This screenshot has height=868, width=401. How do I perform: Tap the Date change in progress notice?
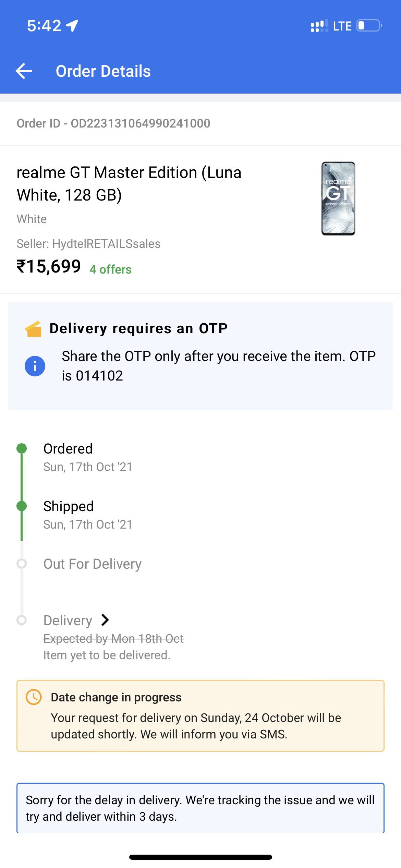coord(200,716)
